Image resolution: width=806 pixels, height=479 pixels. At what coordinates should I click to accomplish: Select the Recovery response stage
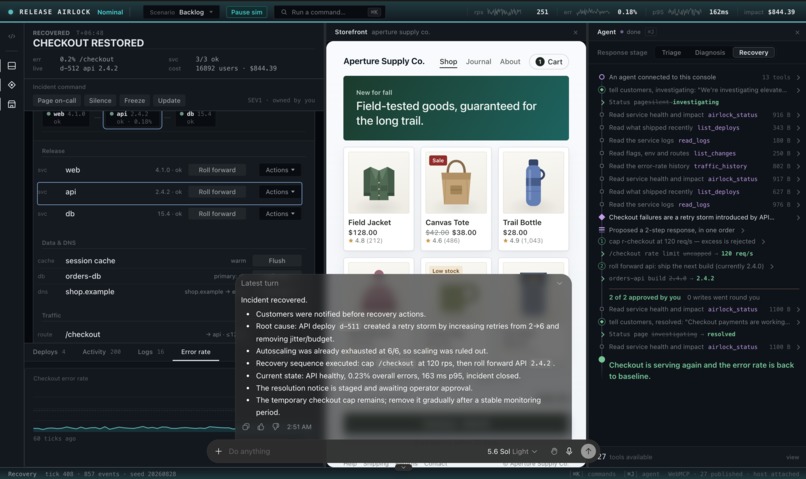coord(753,52)
